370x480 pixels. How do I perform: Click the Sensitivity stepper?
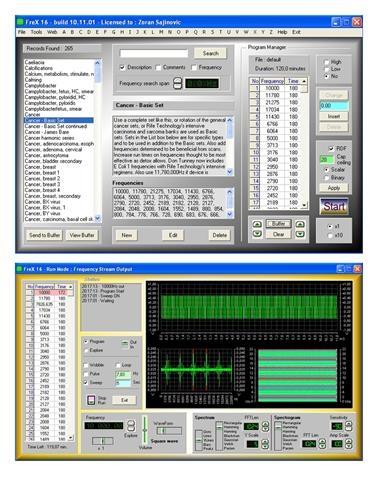348,426
